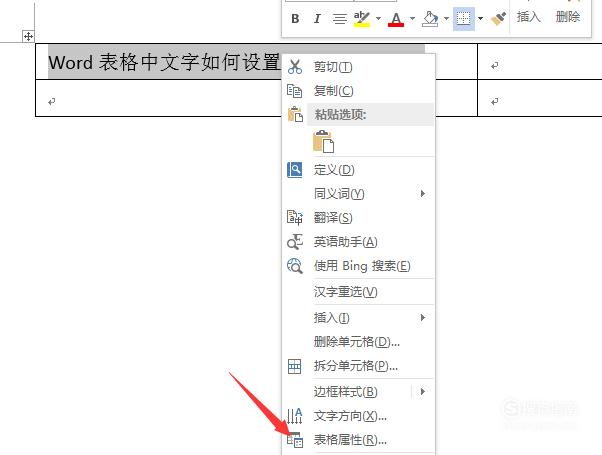Select the border painter brush icon

(498, 18)
